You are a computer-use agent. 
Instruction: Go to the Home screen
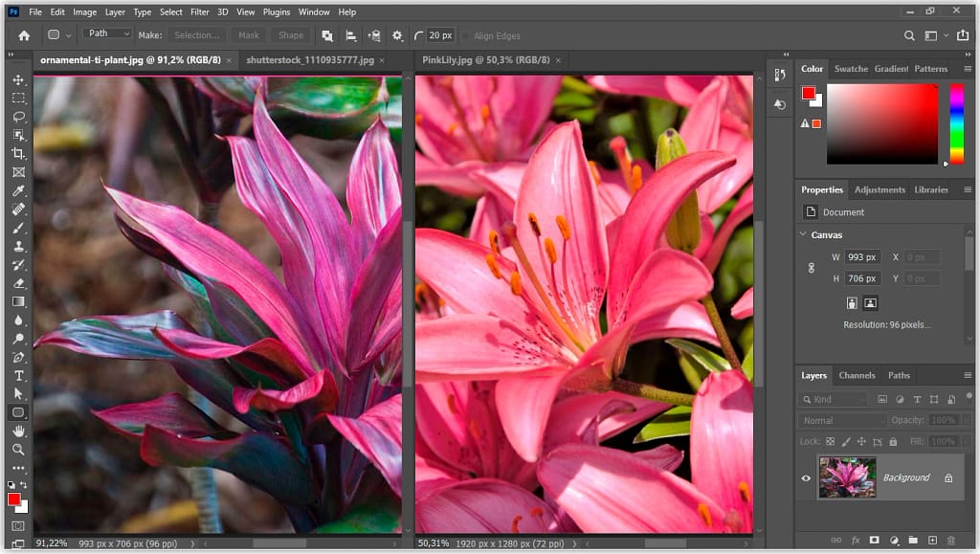tap(24, 35)
